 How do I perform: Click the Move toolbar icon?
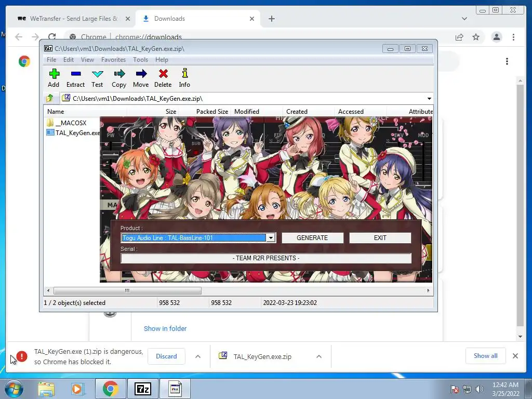pyautogui.click(x=141, y=78)
